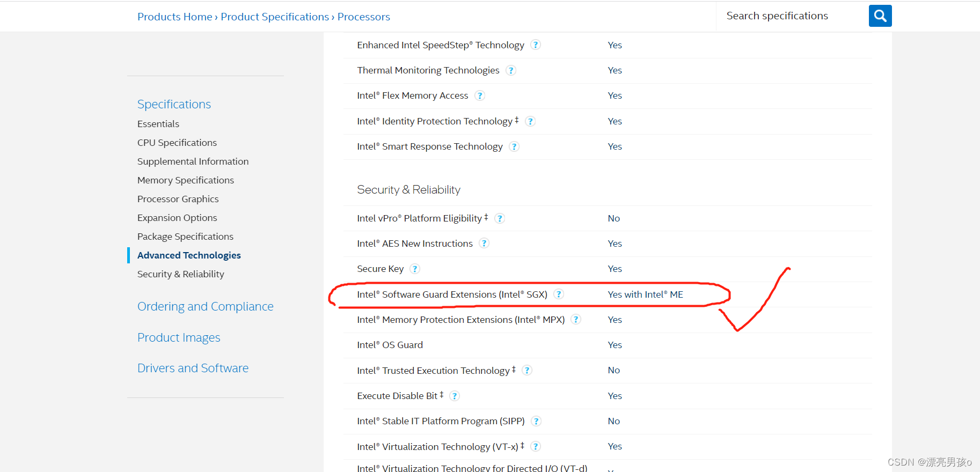This screenshot has width=980, height=472.
Task: Select Advanced Technologies in sidebar
Action: pyautogui.click(x=189, y=255)
